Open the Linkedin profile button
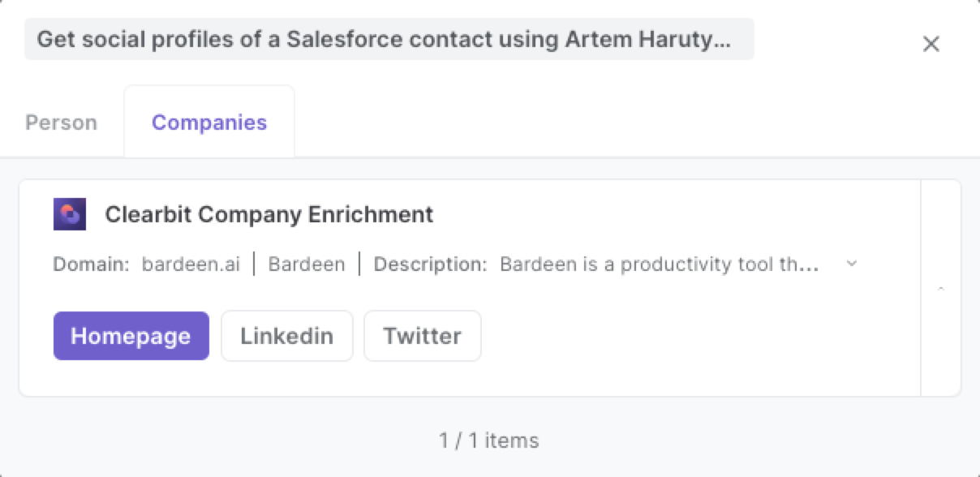Viewport: 980px width, 477px height. 287,336
